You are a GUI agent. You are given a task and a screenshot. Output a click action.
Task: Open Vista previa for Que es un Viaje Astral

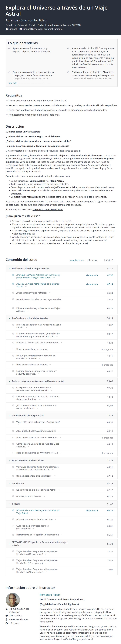(92, 284)
